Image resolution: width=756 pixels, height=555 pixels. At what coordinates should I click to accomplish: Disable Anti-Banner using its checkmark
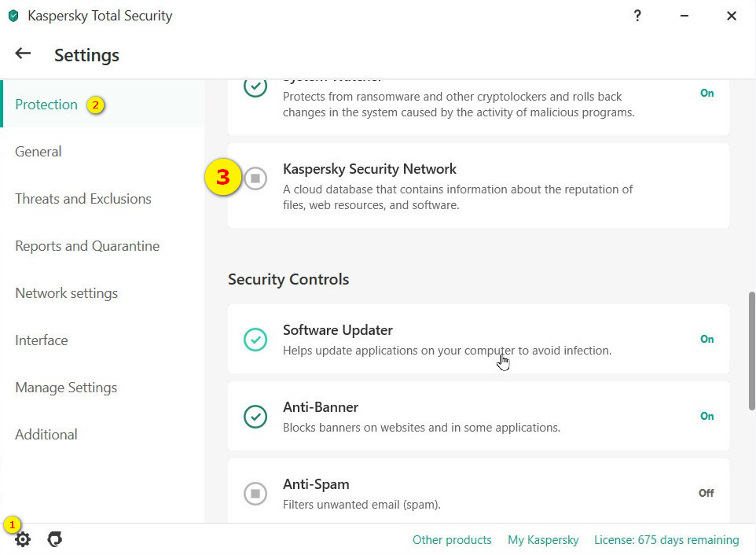(255, 417)
